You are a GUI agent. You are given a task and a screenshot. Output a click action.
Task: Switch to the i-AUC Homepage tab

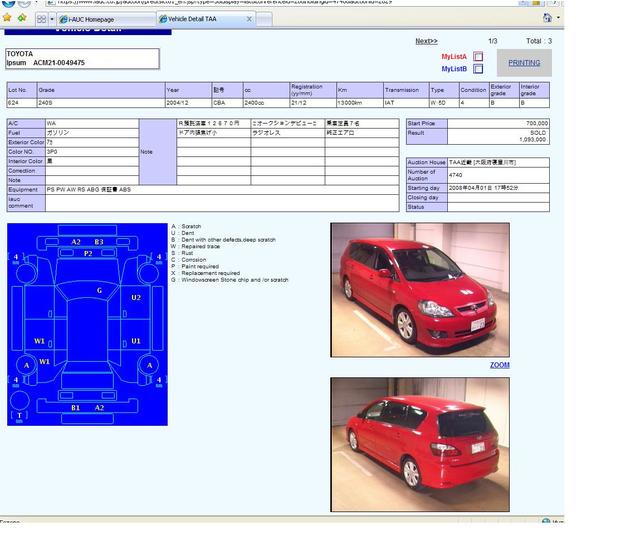point(106,19)
